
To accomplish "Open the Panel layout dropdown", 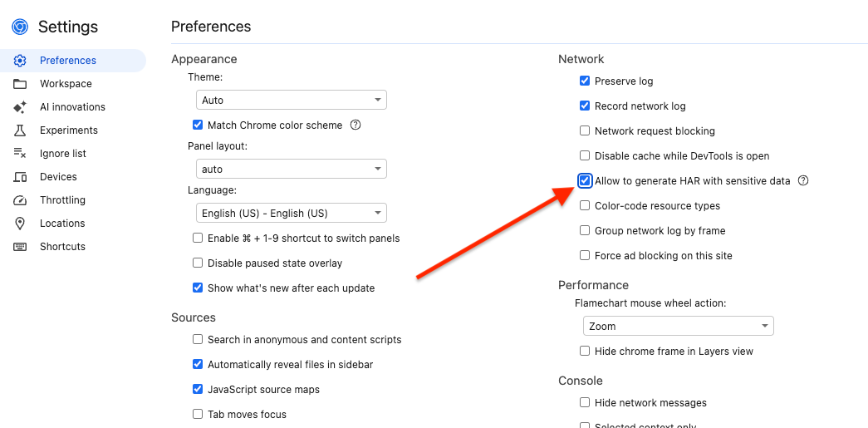I will click(292, 170).
